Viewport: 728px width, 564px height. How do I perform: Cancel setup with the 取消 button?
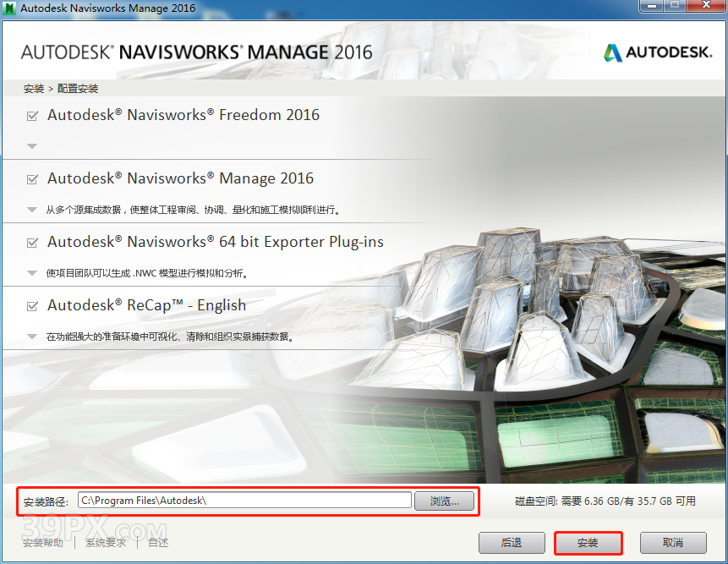(673, 543)
